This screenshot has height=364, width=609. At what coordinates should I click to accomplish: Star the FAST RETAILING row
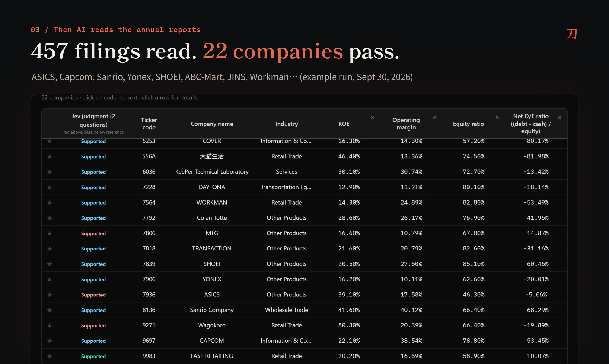pos(50,356)
